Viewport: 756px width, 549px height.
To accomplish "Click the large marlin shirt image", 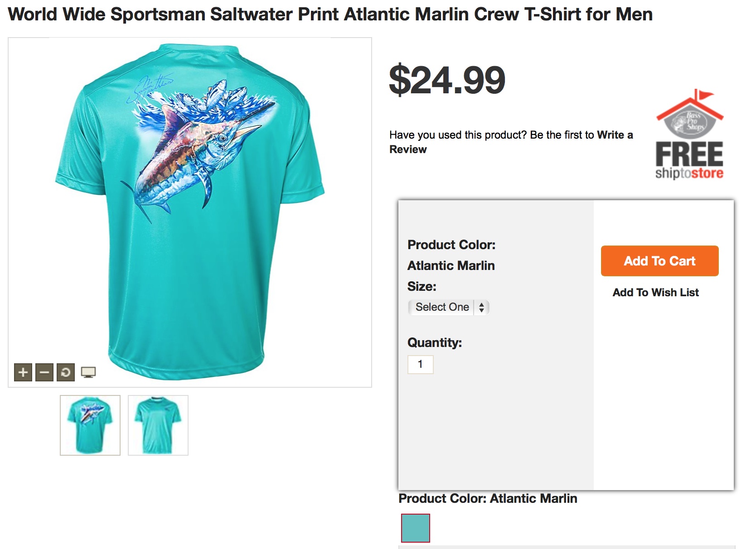I will click(190, 208).
